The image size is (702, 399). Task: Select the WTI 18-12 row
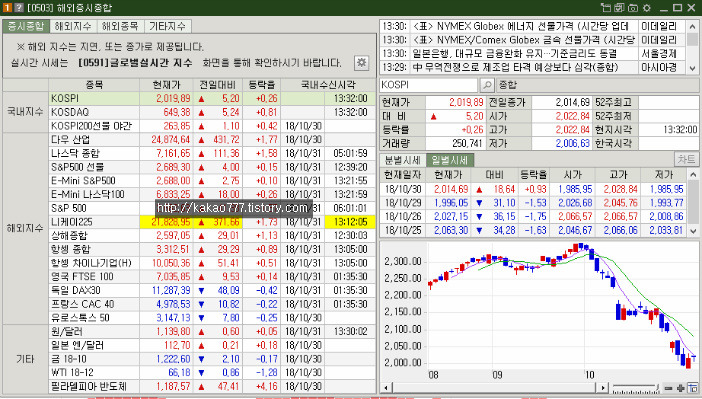coord(212,373)
